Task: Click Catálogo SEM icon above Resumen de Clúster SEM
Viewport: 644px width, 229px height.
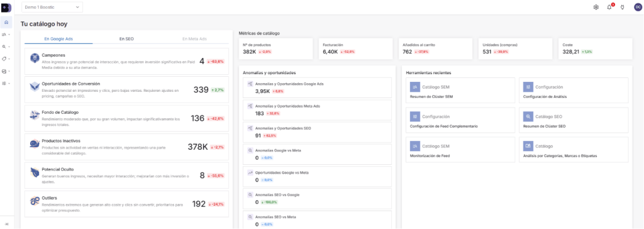Action: 415,87
